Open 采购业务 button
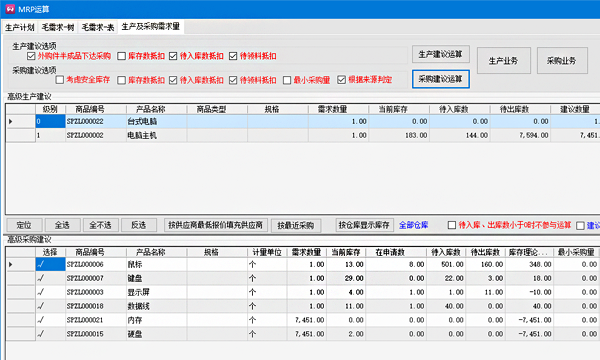This screenshot has height=360, width=600. tap(562, 60)
